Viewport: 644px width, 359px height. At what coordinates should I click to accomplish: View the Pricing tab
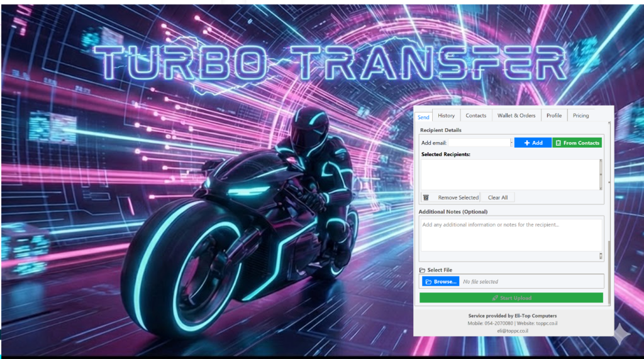click(581, 116)
